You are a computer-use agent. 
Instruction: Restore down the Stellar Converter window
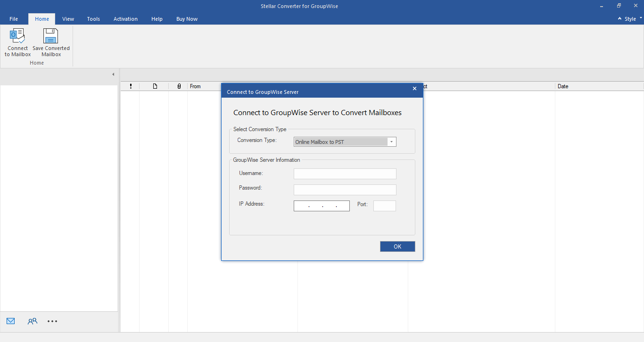(x=619, y=6)
